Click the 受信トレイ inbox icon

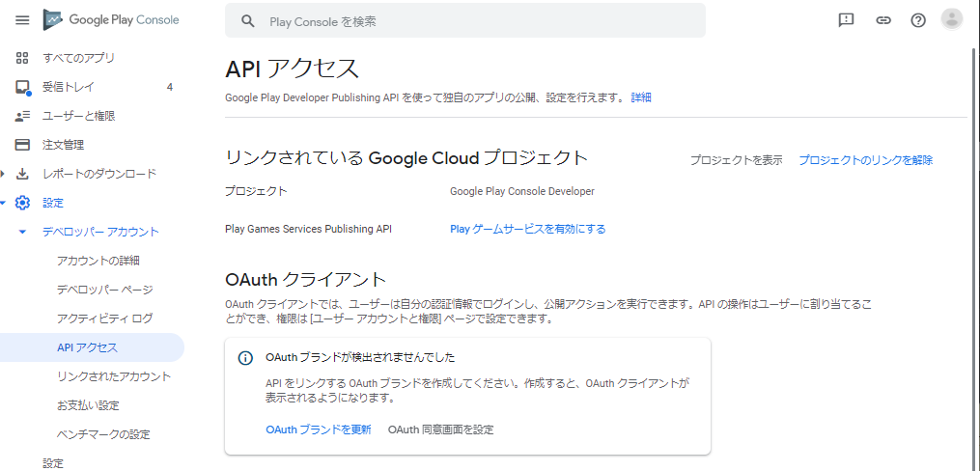click(x=23, y=87)
